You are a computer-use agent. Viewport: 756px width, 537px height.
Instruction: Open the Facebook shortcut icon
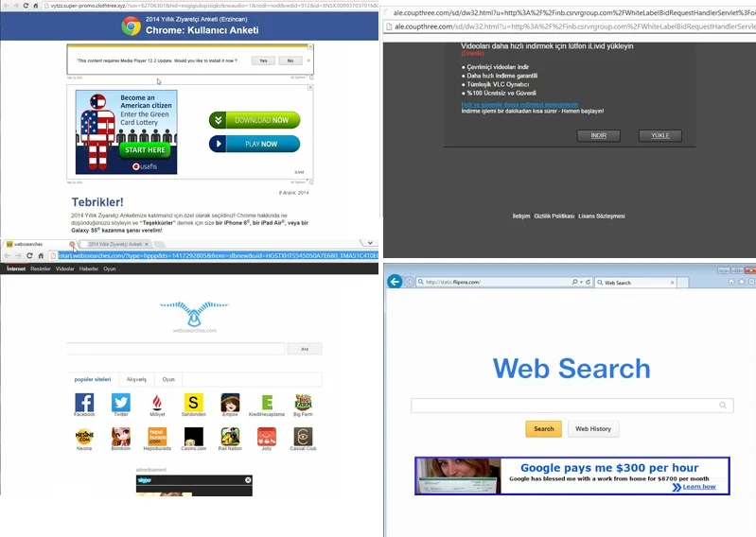click(84, 403)
